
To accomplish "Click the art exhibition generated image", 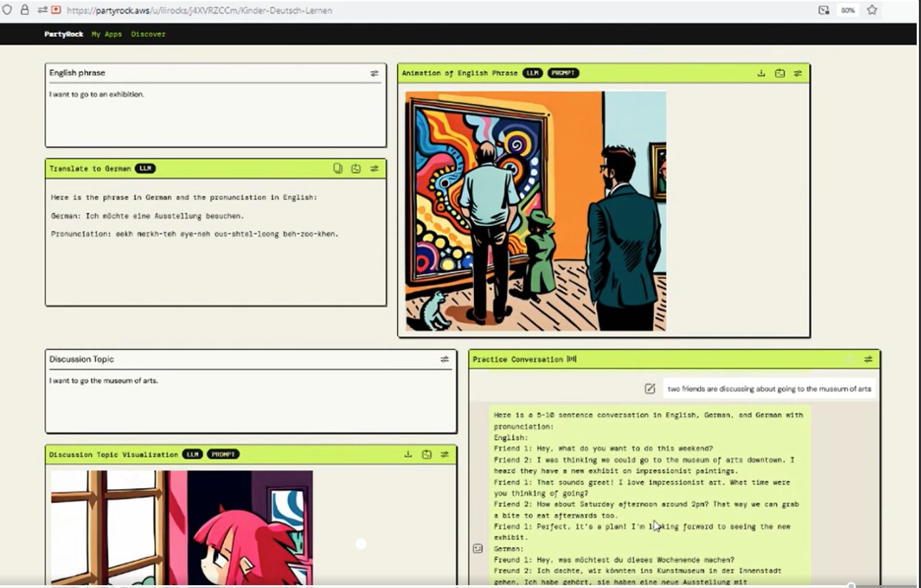I will point(536,211).
